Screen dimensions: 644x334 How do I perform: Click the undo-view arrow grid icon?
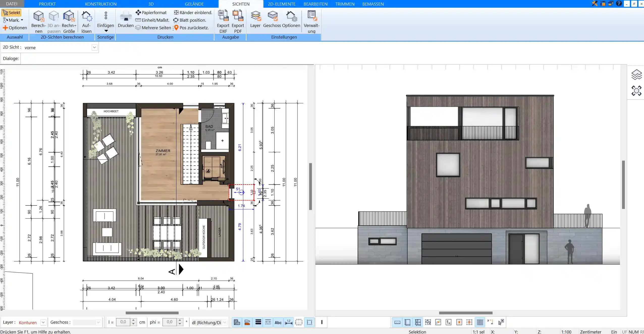(428, 322)
